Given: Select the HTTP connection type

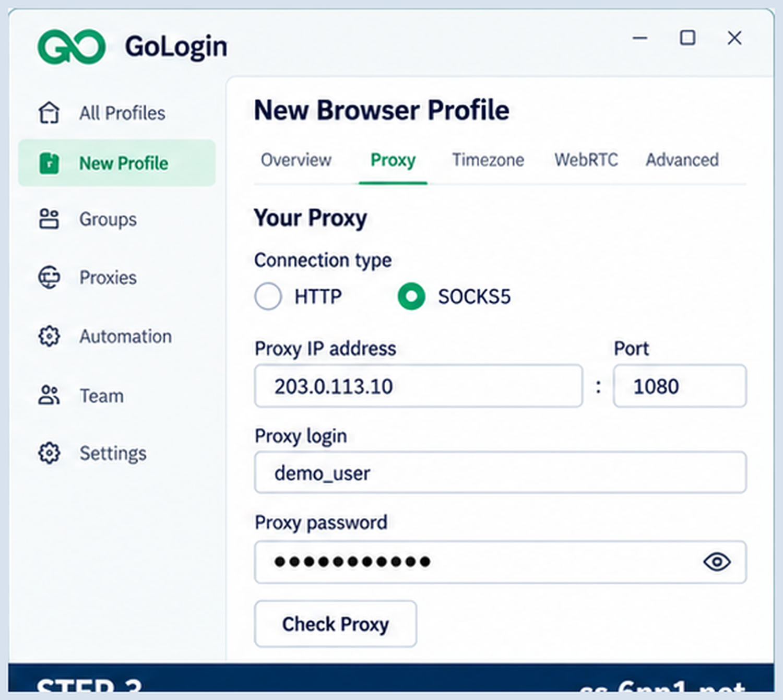Looking at the screenshot, I should (x=268, y=296).
